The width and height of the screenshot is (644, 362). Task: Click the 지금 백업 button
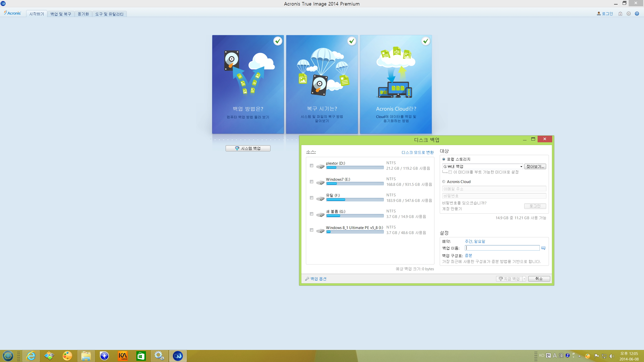tap(509, 279)
